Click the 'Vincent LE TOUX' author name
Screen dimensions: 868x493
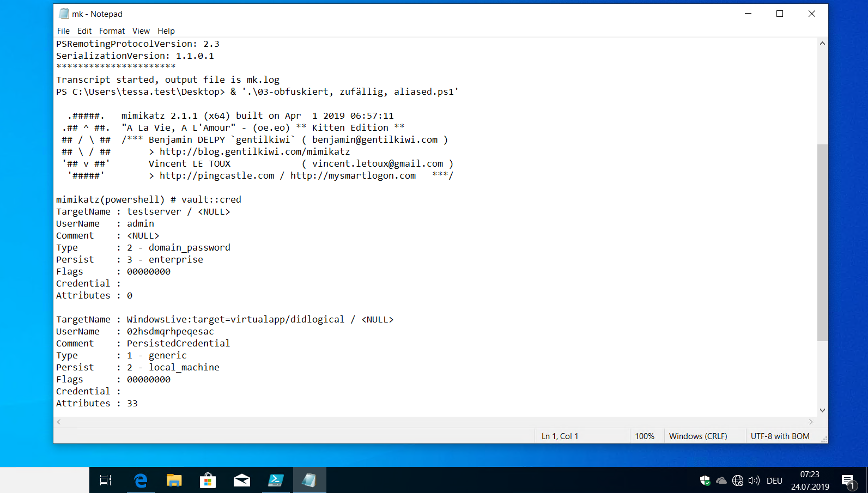pyautogui.click(x=190, y=163)
